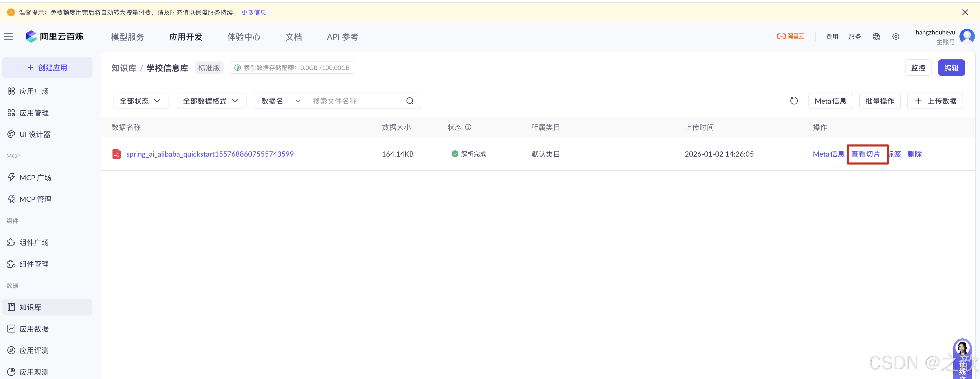Open settings gear icon in header

click(896, 37)
